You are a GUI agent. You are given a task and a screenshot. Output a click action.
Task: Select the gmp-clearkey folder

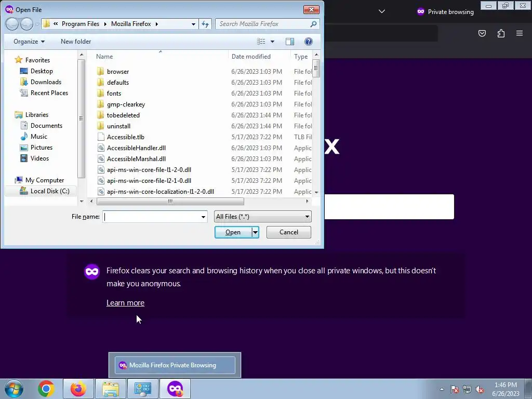pyautogui.click(x=126, y=104)
